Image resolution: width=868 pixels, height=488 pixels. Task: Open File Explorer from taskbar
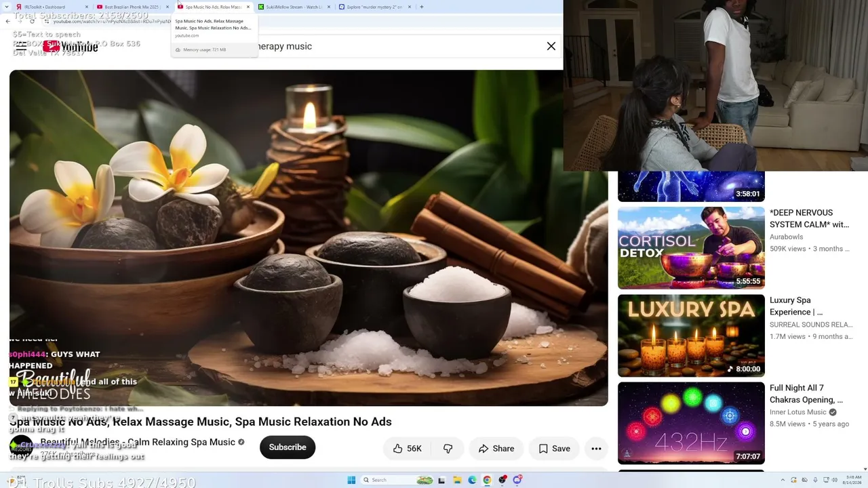tap(457, 480)
